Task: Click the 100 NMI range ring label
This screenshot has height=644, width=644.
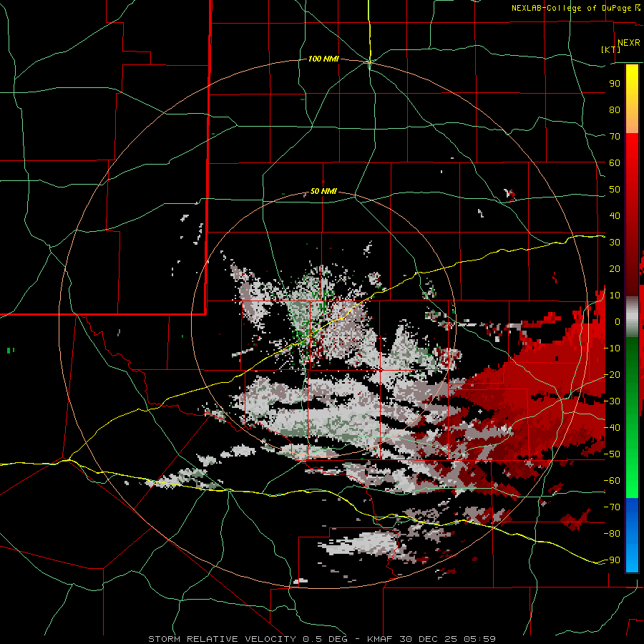Action: [323, 59]
